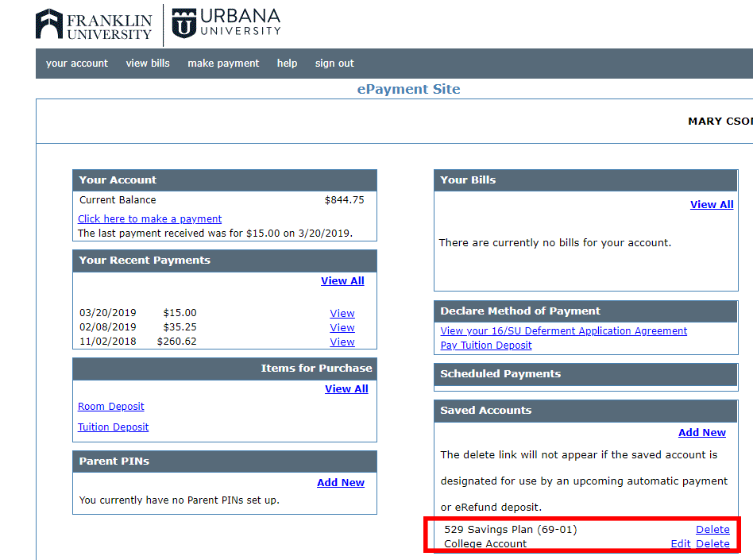Viewport: 753px width, 560px height.
Task: Add a new saved account
Action: (702, 433)
